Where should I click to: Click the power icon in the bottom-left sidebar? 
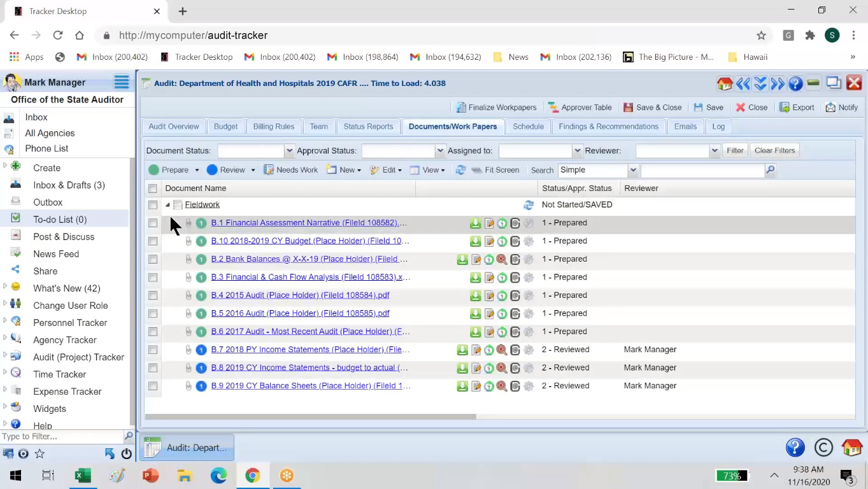point(126,454)
